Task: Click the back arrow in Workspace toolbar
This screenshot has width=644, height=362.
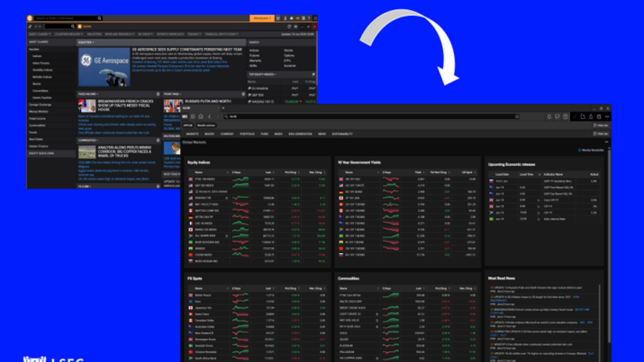Action: click(x=209, y=117)
